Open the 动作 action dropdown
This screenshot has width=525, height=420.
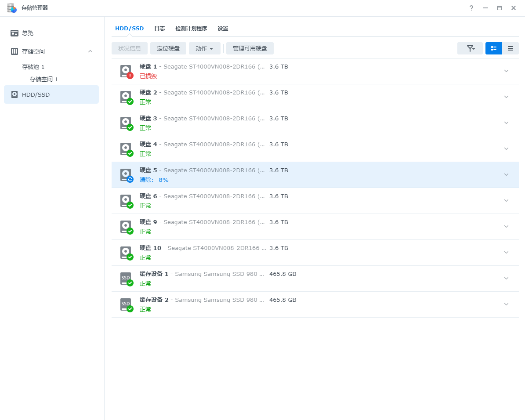204,48
